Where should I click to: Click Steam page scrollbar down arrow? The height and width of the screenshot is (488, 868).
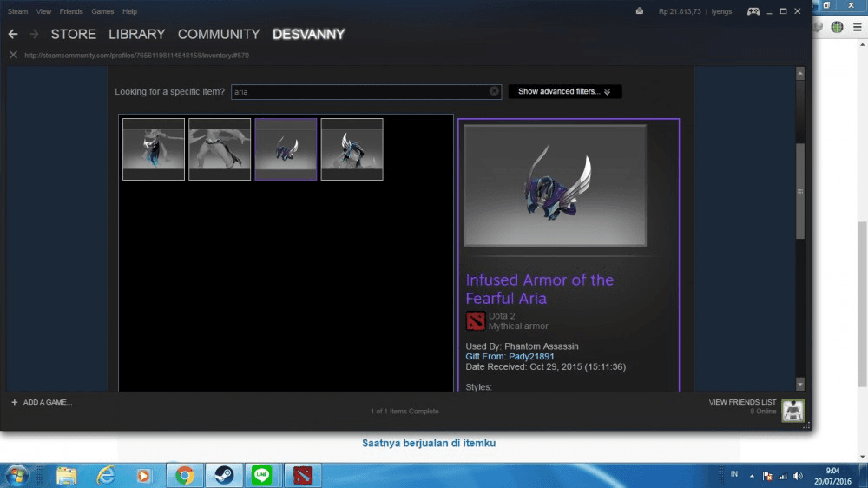[800, 384]
